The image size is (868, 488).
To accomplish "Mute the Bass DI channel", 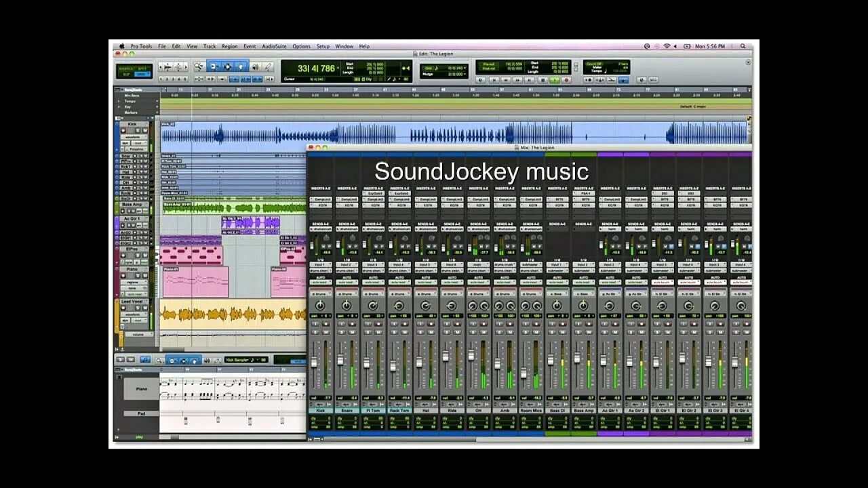I will [x=562, y=332].
